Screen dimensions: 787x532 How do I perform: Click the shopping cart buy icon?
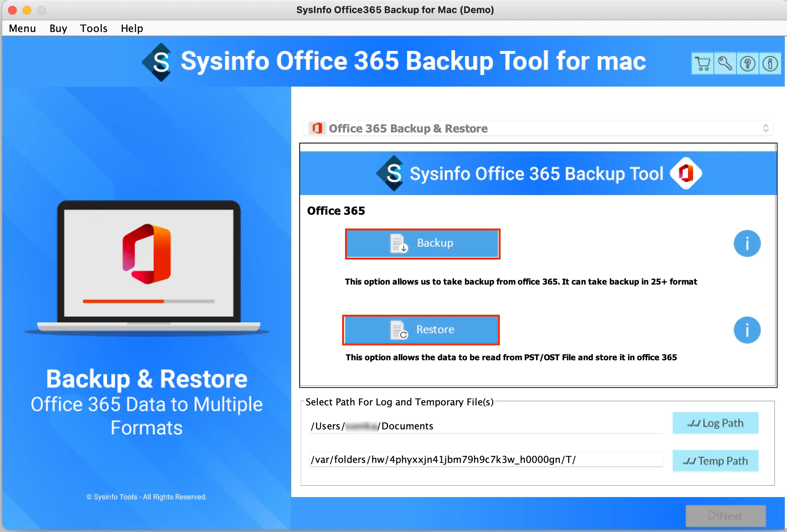click(703, 64)
